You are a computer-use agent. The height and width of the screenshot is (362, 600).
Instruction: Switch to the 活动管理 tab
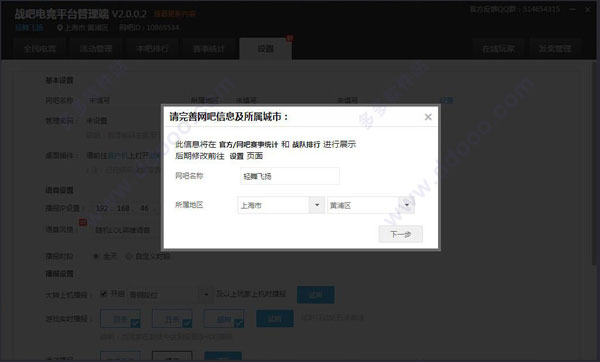(x=96, y=49)
